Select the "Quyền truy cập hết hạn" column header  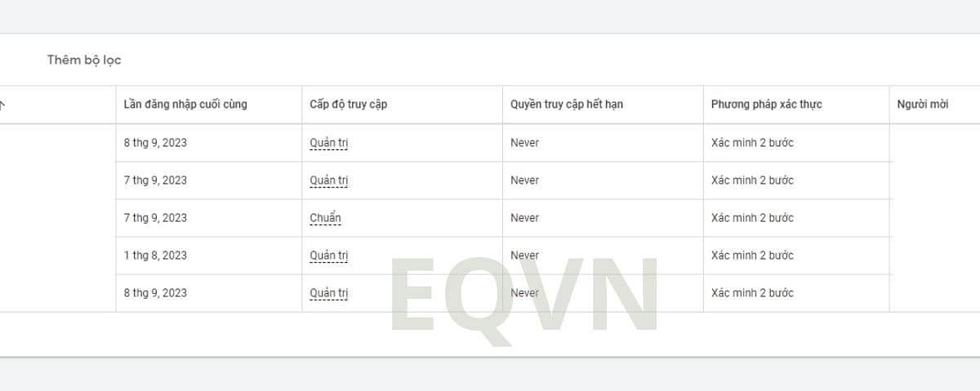click(x=567, y=104)
